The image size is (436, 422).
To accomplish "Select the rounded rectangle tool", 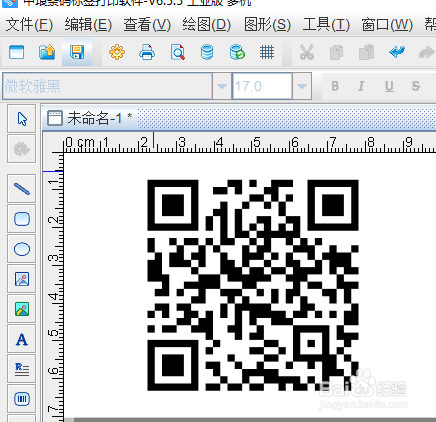I will pos(22,219).
